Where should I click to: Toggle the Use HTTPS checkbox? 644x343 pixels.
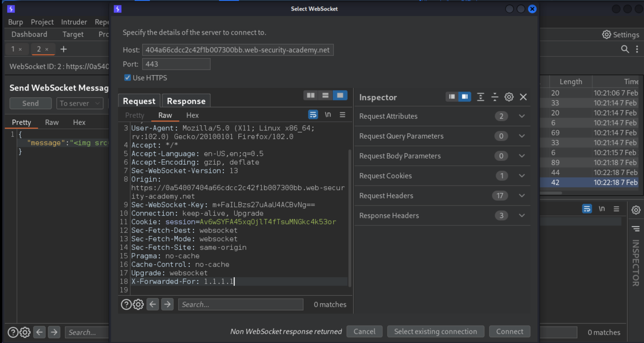tap(127, 78)
